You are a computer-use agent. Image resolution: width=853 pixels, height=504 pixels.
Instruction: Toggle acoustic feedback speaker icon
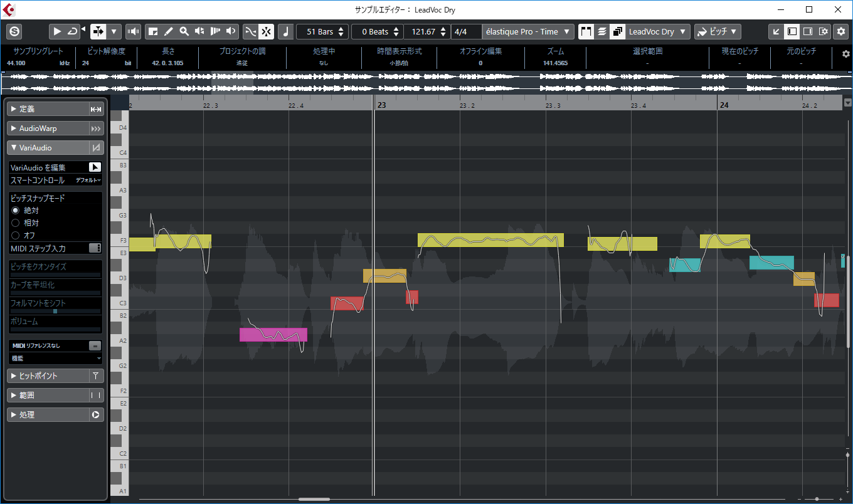click(133, 31)
